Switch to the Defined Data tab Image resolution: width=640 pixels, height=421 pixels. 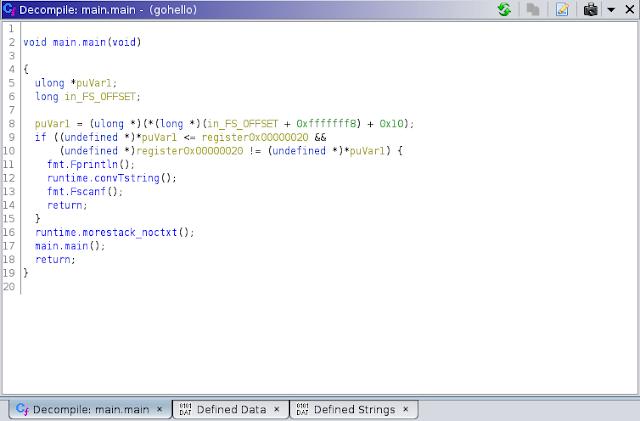click(231, 410)
